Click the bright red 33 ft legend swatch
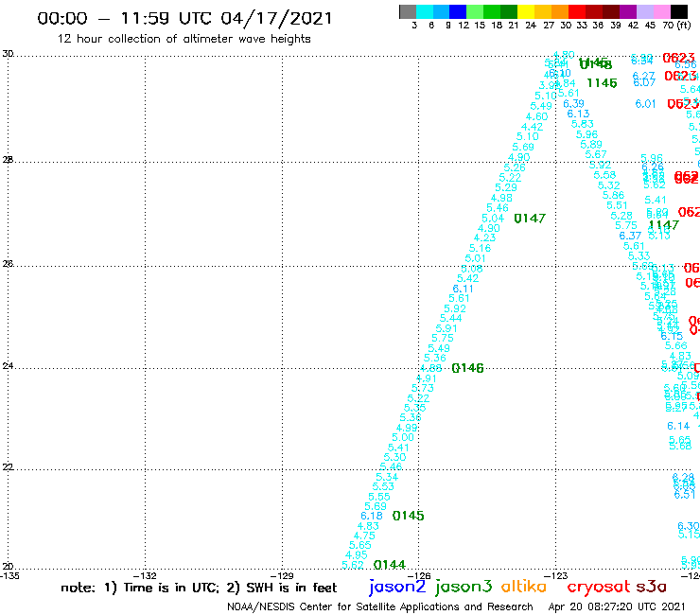The height and width of the screenshot is (615, 700). pos(576,11)
